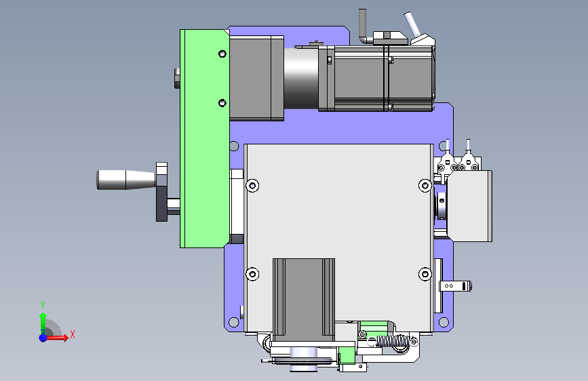Select the dark gray stepper motor at bottom
Screen dimensions: 588x381
point(304,299)
